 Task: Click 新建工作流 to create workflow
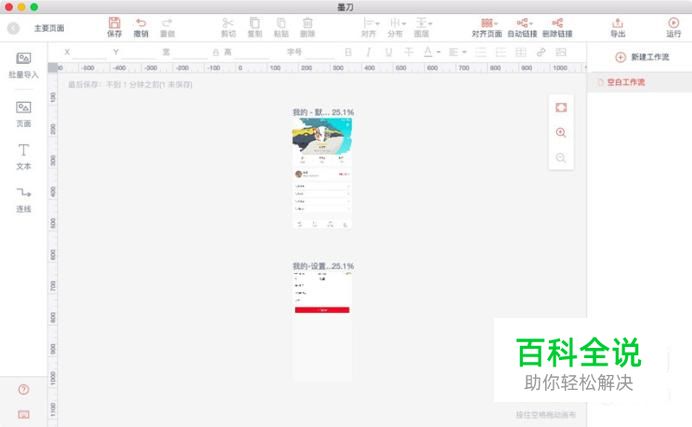[642, 57]
